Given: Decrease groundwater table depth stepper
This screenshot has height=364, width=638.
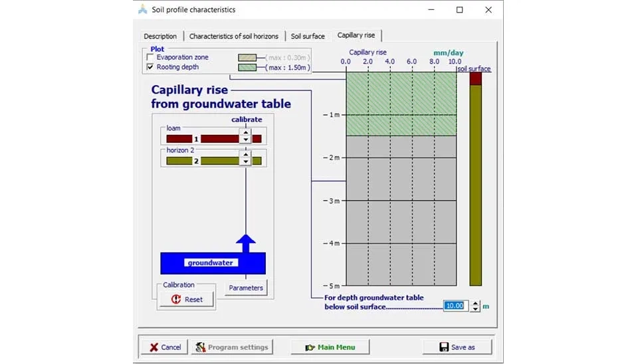Looking at the screenshot, I should 475,310.
